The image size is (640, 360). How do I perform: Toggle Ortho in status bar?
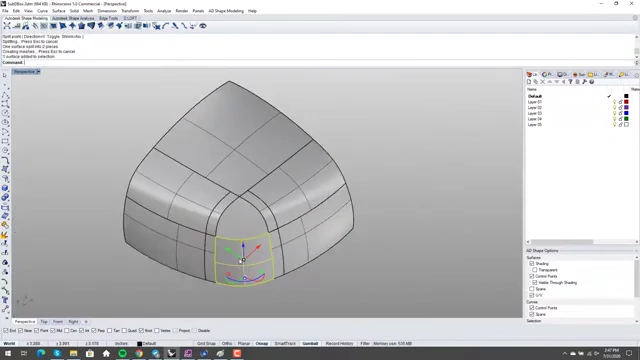[x=227, y=344]
